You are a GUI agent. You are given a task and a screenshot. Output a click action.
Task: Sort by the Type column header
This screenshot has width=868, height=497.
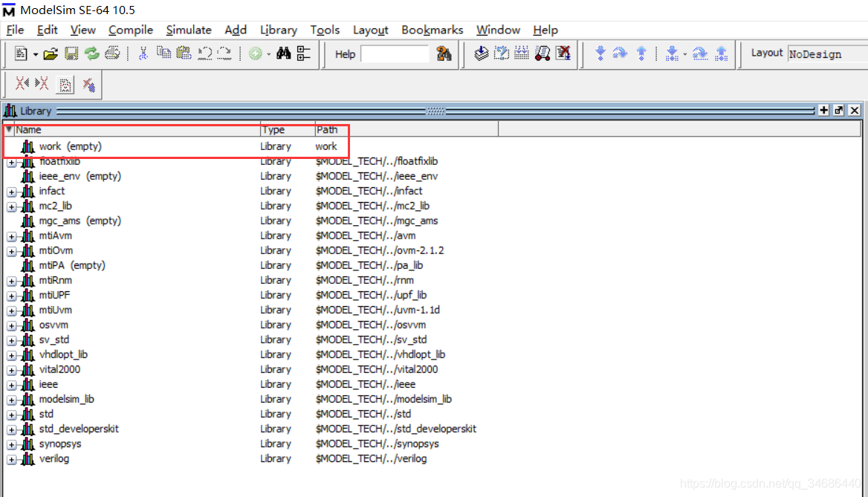tap(288, 129)
